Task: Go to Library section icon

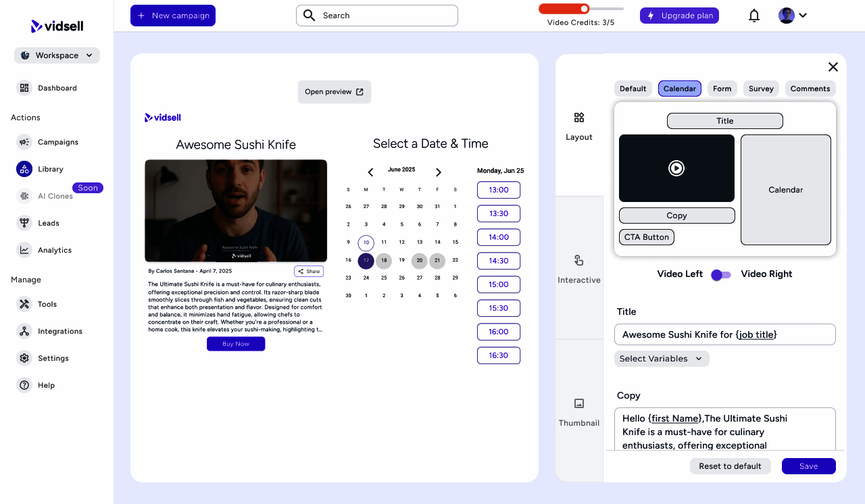Action: click(24, 169)
